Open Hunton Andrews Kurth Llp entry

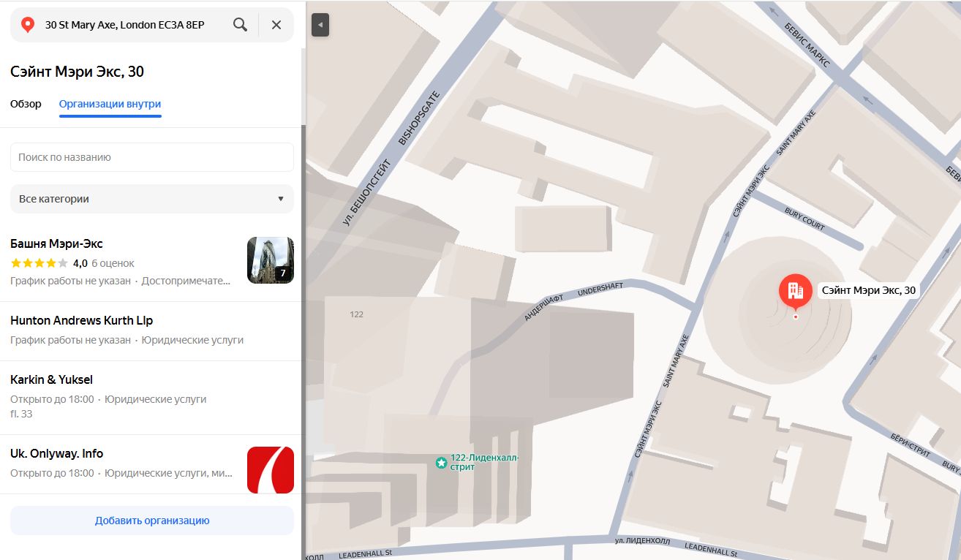tap(152, 331)
